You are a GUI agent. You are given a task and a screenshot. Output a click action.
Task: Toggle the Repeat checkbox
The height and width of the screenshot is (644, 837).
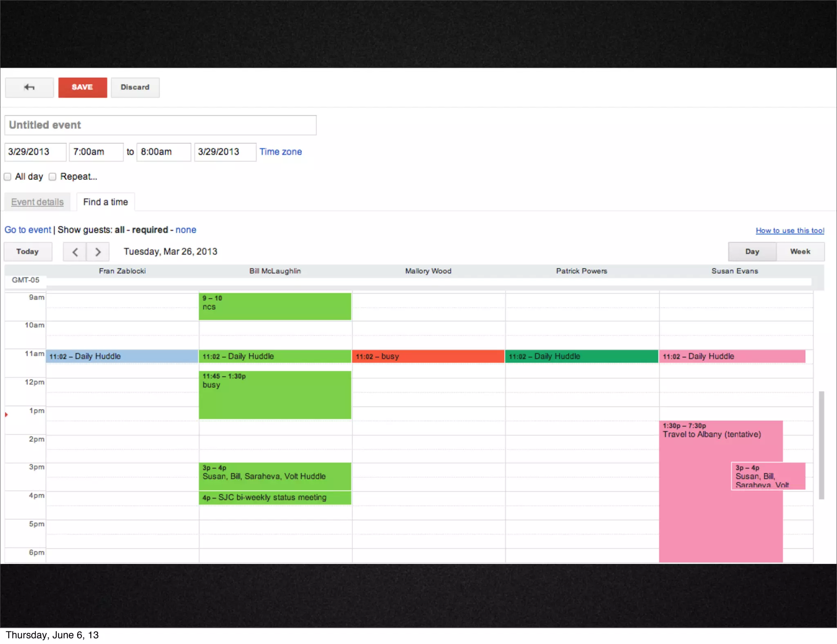tap(52, 177)
